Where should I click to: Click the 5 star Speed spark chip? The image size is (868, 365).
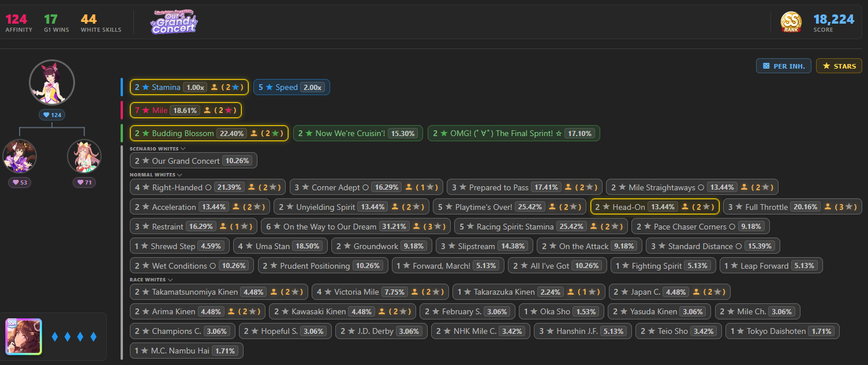[x=291, y=87]
